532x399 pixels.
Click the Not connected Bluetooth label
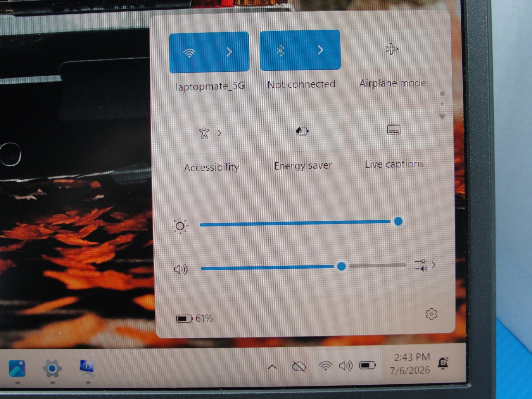[301, 84]
